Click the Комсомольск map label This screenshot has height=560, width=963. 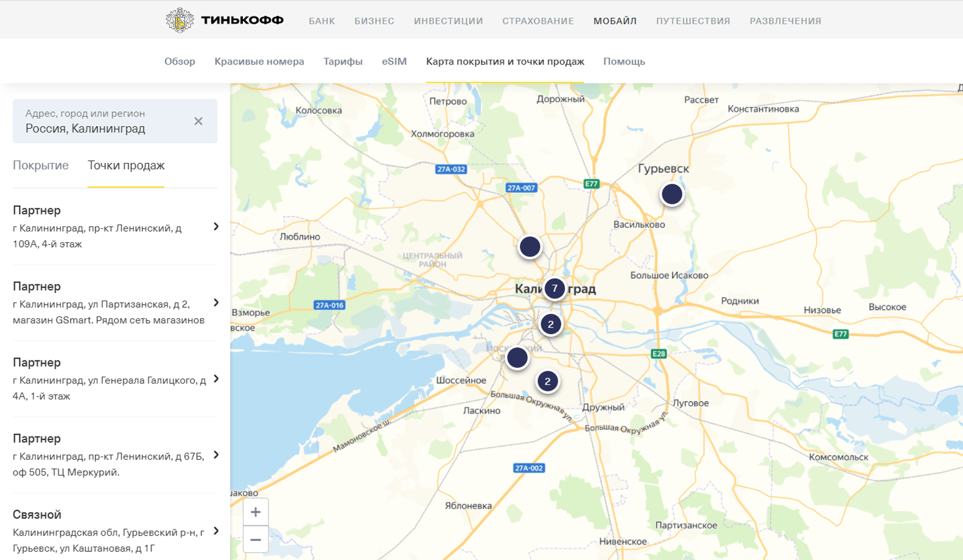(839, 457)
